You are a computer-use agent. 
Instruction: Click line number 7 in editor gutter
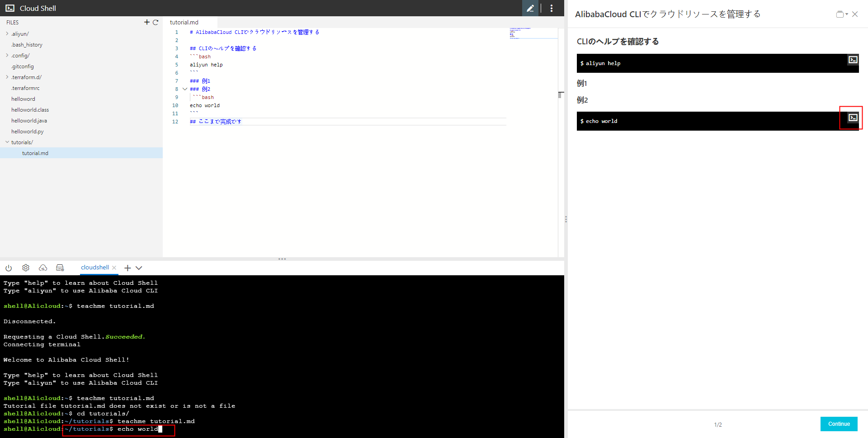[176, 81]
